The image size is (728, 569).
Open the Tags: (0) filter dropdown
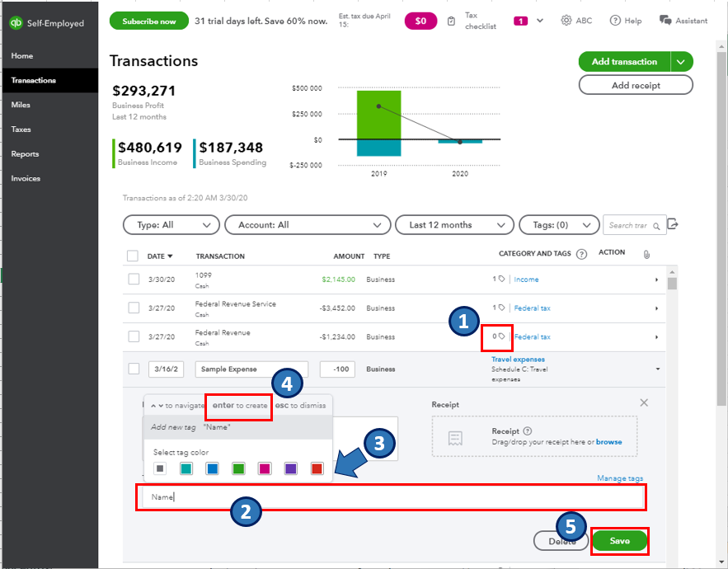(x=559, y=225)
